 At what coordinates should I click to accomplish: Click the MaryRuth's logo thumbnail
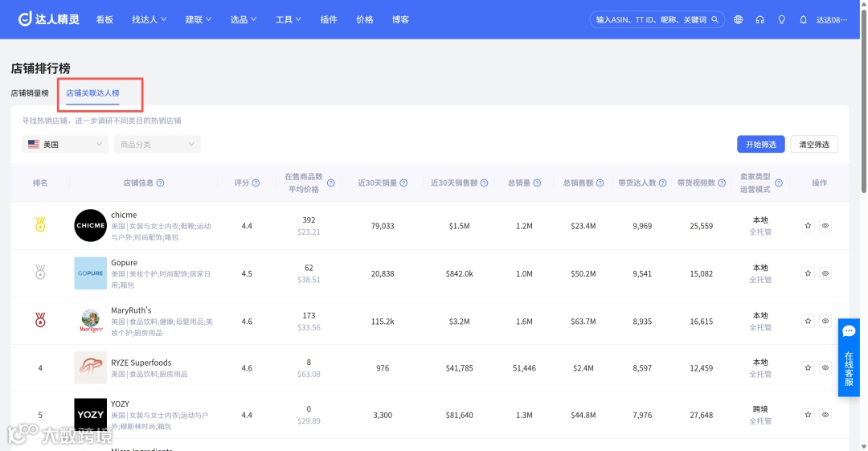[x=90, y=321]
